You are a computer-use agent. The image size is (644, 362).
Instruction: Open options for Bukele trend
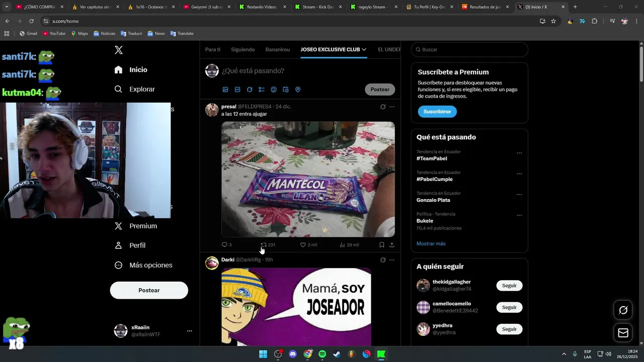point(519,215)
